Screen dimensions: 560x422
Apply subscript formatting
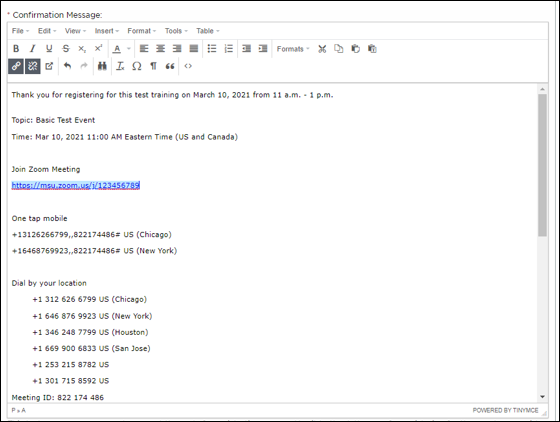[x=82, y=49]
